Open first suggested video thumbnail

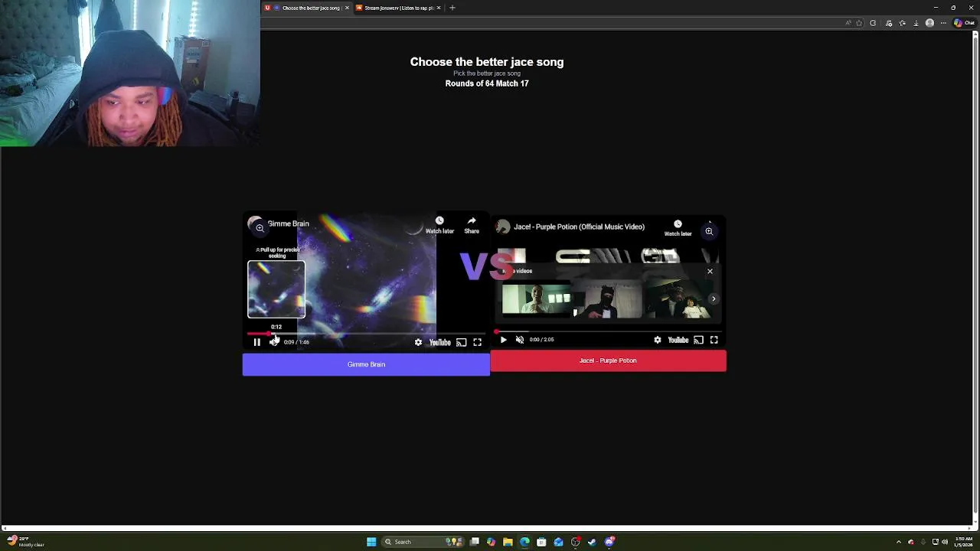point(537,299)
